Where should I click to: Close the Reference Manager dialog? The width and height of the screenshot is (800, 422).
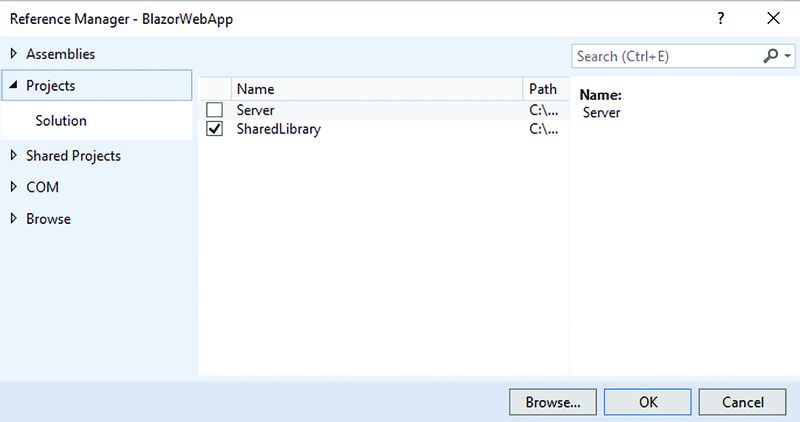(x=773, y=18)
